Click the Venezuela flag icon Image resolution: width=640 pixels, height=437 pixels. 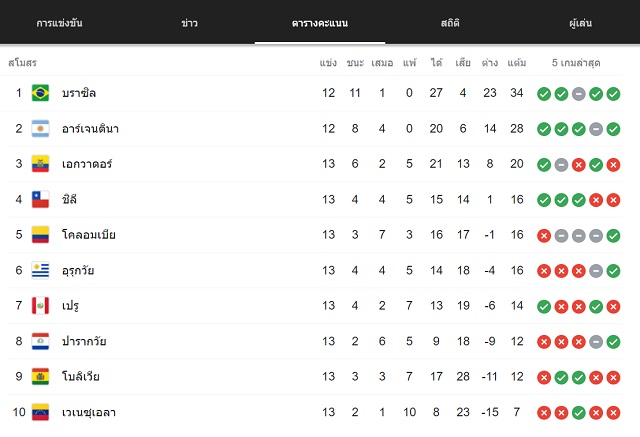coord(40,412)
